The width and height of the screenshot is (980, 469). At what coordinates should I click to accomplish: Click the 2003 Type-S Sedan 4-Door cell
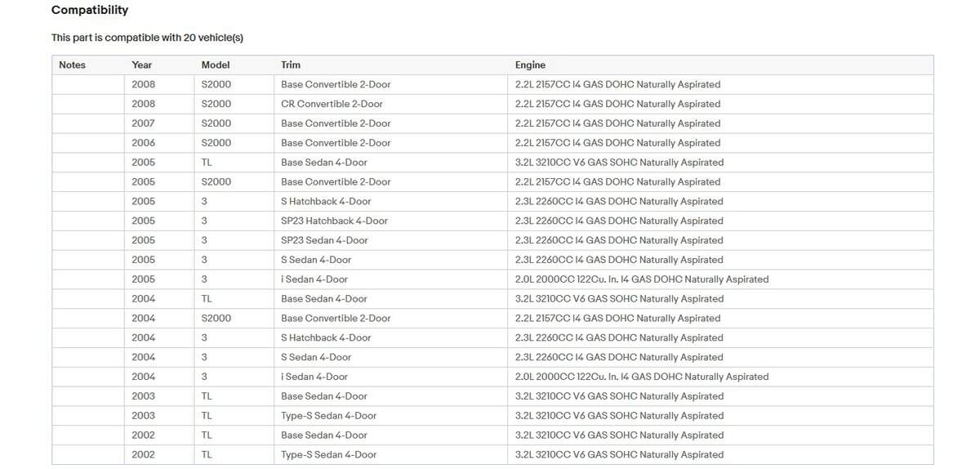[x=328, y=416]
